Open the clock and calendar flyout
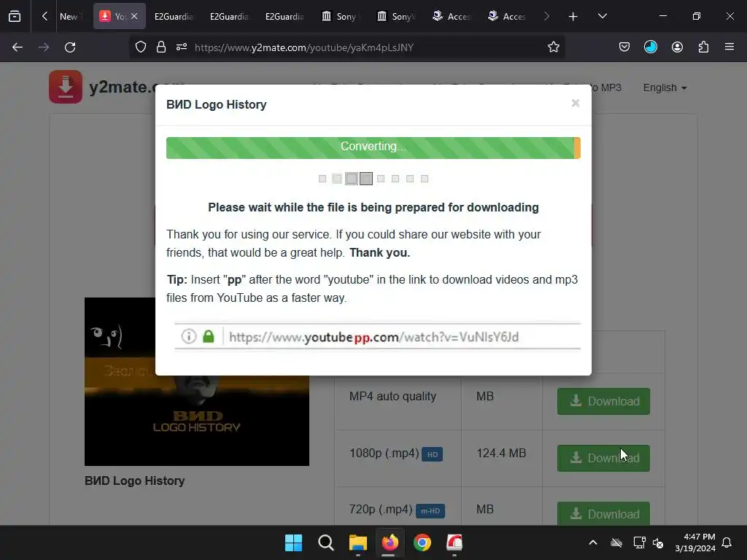Image resolution: width=747 pixels, height=560 pixels. click(x=695, y=542)
